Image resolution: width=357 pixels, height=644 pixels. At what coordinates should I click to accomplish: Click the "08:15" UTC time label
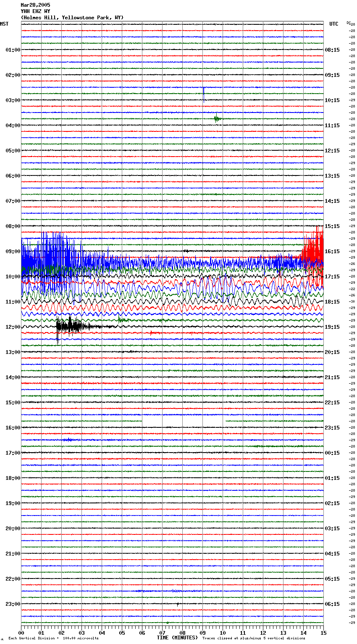point(332,50)
